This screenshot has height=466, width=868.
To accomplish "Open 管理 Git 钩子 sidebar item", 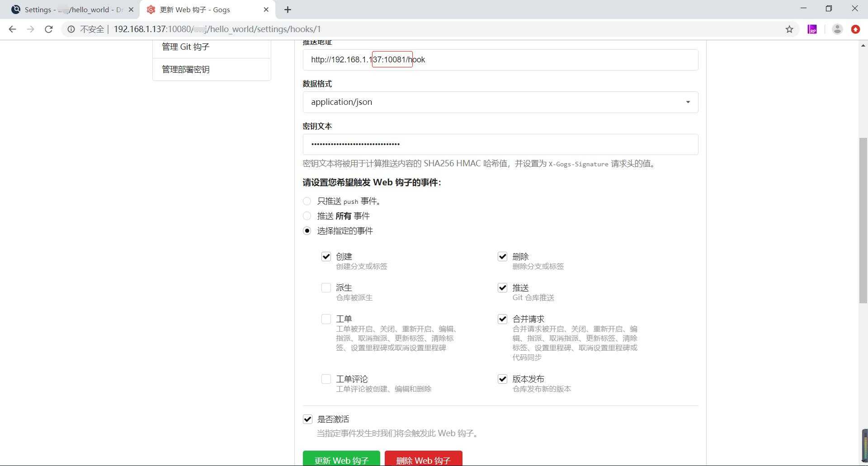I will click(x=212, y=47).
